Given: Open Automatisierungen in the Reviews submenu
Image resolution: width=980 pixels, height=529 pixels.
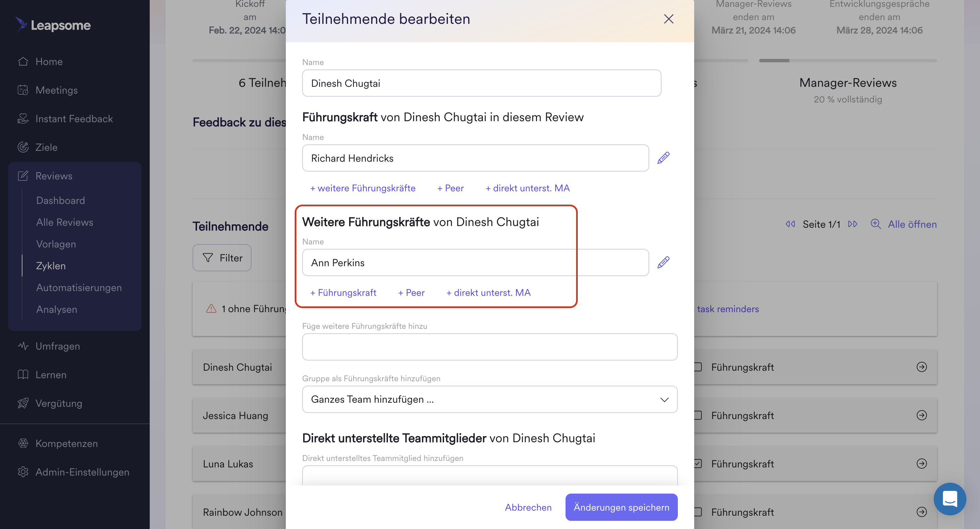Looking at the screenshot, I should click(x=79, y=287).
